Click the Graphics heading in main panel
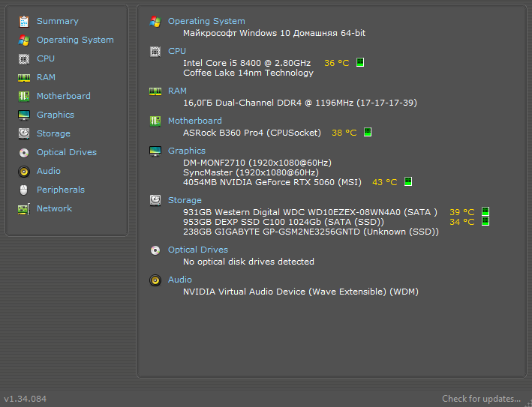 point(187,151)
